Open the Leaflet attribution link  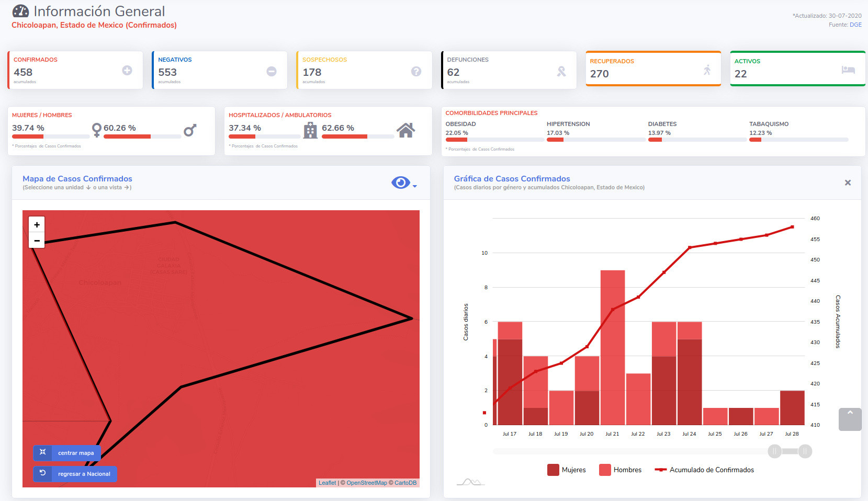pos(328,483)
